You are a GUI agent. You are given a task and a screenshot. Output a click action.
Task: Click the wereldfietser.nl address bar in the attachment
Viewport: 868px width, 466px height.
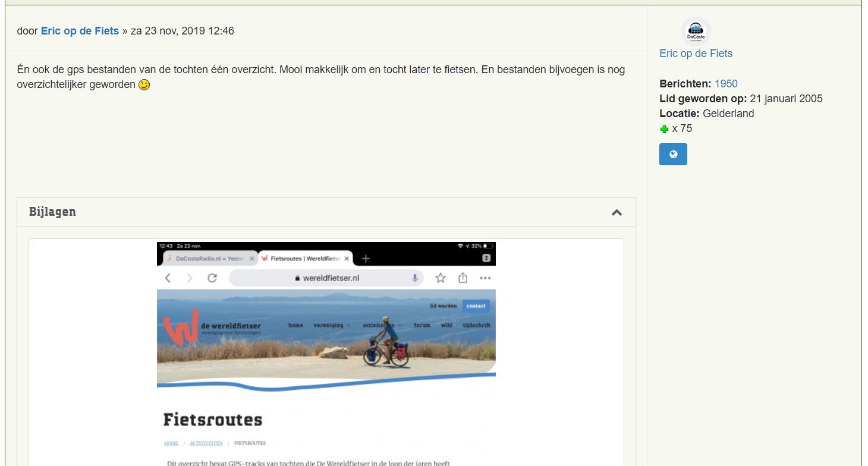point(326,278)
